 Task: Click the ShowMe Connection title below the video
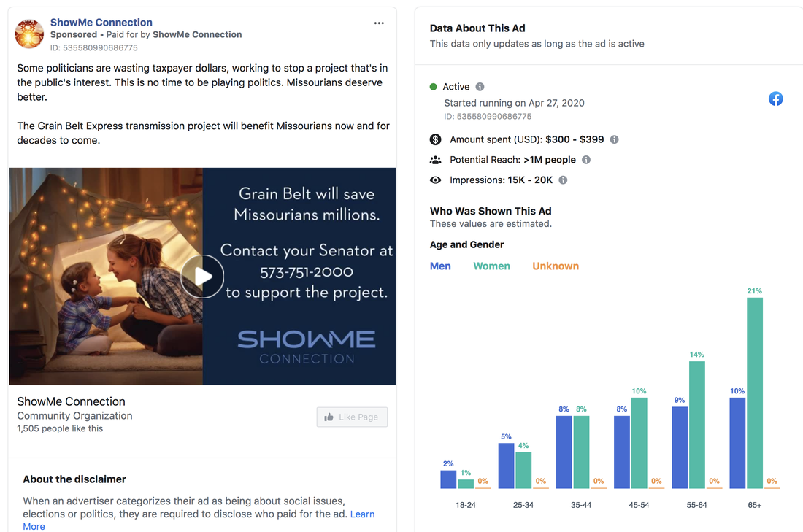pos(72,401)
